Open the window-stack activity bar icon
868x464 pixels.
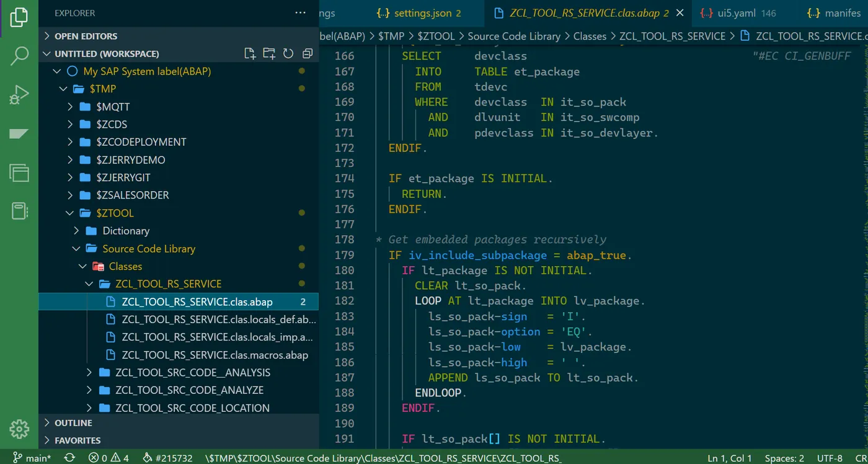click(x=19, y=172)
